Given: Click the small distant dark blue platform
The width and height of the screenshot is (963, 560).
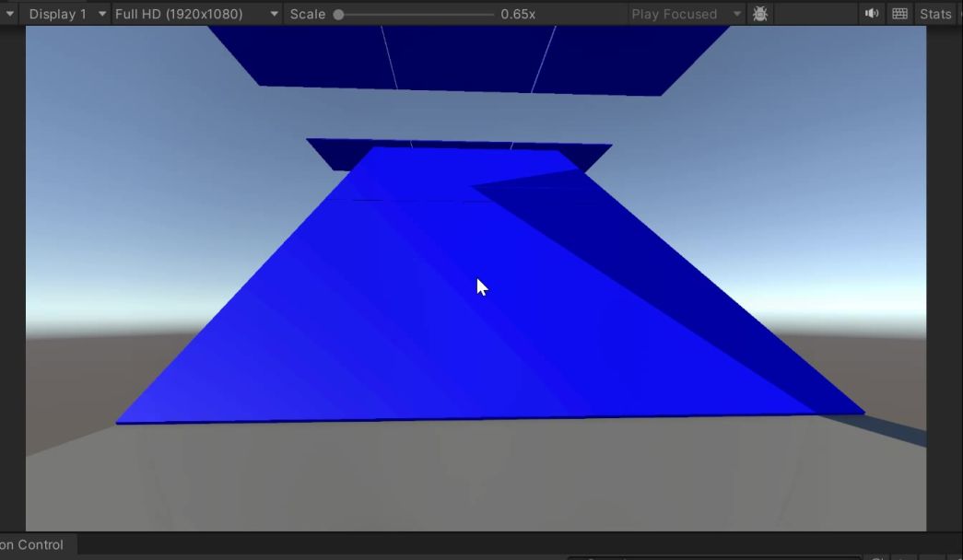Looking at the screenshot, I should pyautogui.click(x=332, y=152).
